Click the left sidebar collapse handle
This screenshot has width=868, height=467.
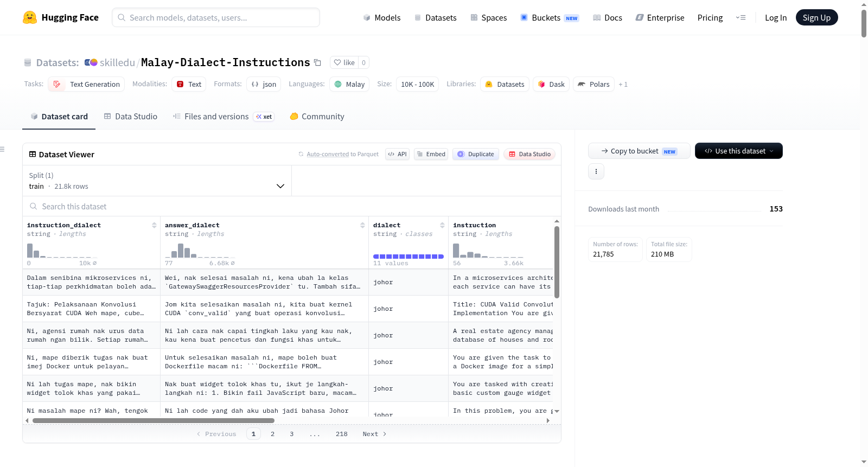click(2, 149)
